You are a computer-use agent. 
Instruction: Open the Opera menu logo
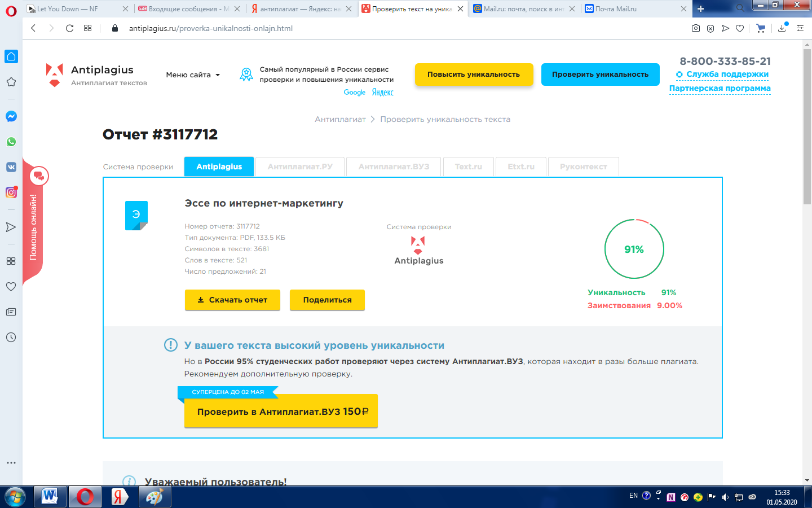(x=11, y=10)
